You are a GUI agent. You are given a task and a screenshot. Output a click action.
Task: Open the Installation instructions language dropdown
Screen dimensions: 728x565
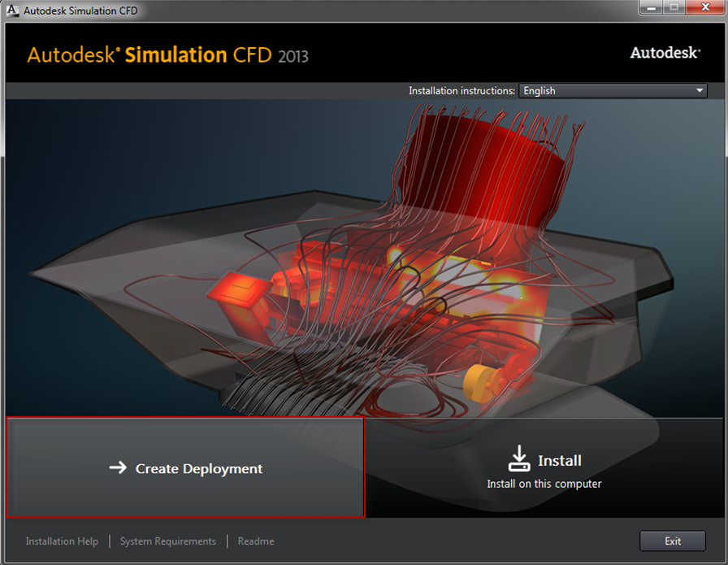point(613,91)
